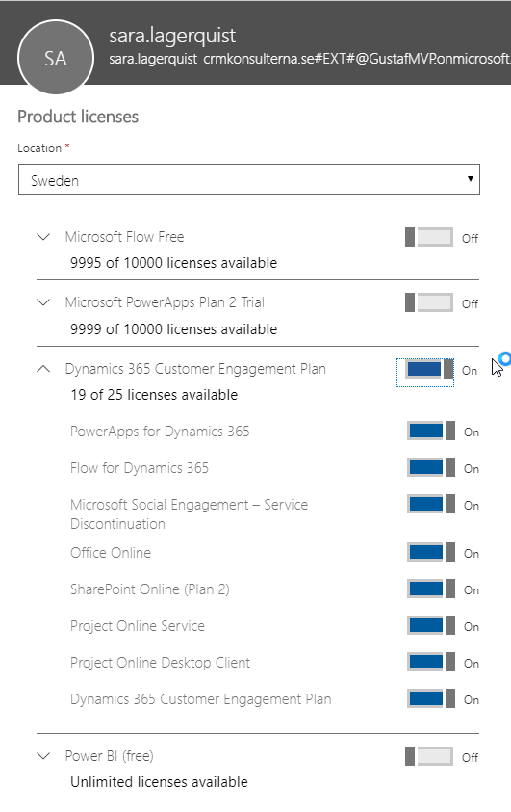Click the SA user avatar circle
The width and height of the screenshot is (511, 812).
(56, 57)
